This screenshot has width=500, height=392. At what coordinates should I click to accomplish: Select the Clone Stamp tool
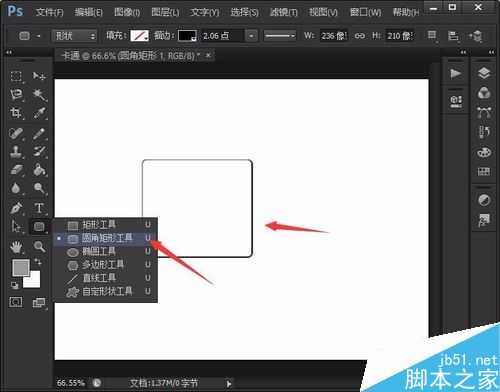coord(16,152)
